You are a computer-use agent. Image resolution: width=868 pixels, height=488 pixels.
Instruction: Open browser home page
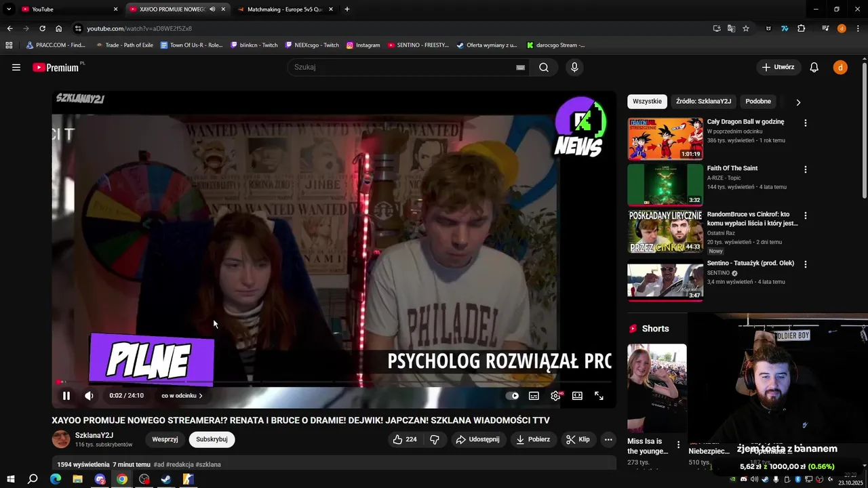point(59,28)
